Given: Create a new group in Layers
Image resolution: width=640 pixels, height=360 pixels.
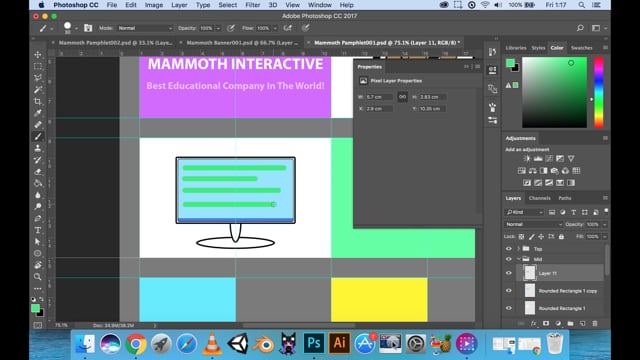Looking at the screenshot, I should click(x=570, y=323).
